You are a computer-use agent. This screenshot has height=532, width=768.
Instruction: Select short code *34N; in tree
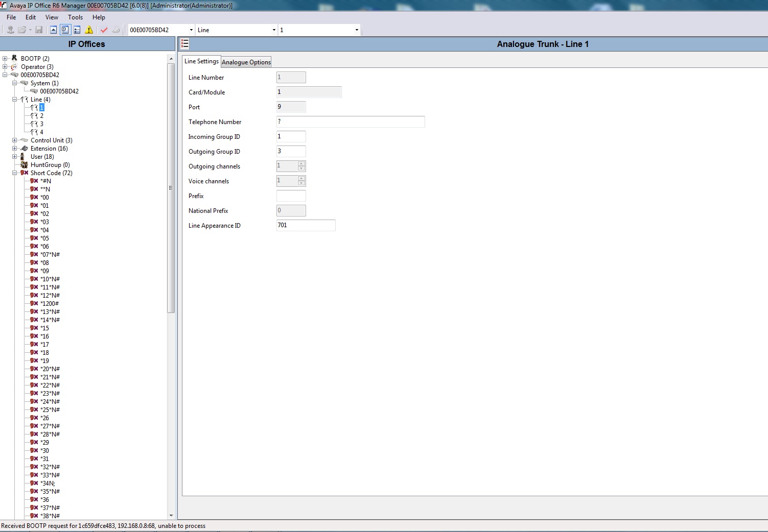(x=48, y=483)
